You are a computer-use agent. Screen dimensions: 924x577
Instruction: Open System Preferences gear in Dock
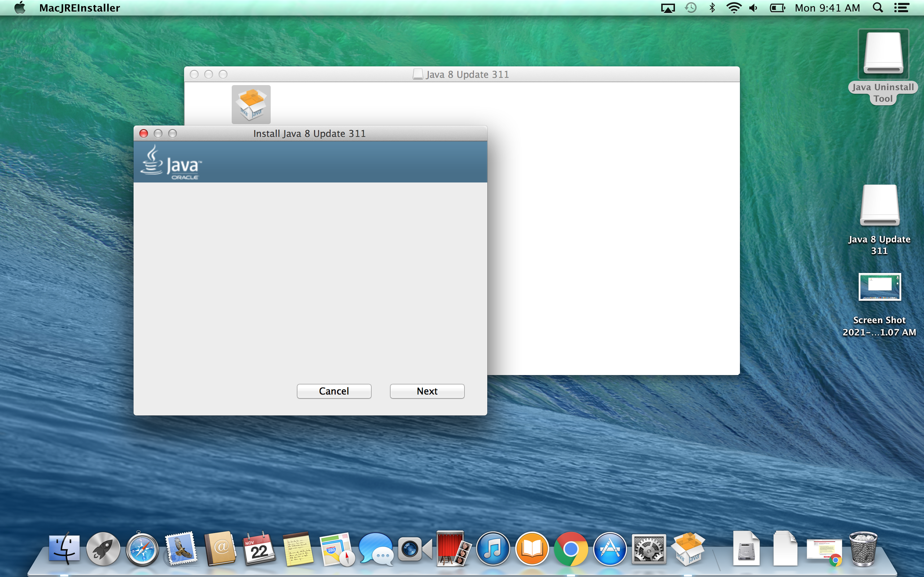click(648, 549)
